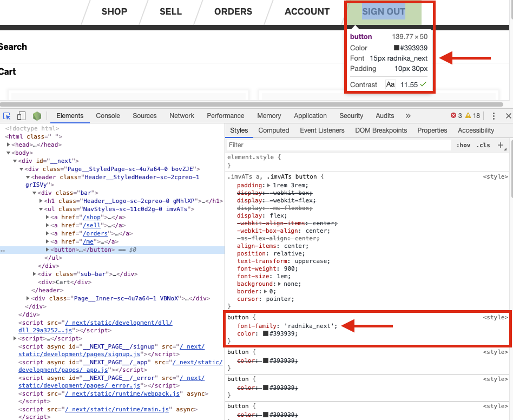This screenshot has height=420, width=513.
Task: Click the SHOP navigation link
Action: (114, 11)
